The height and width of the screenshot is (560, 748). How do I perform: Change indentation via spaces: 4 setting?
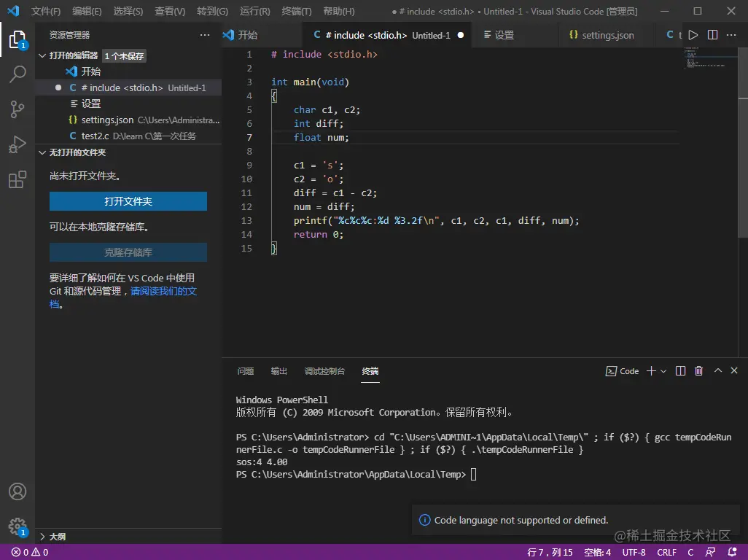pos(597,553)
